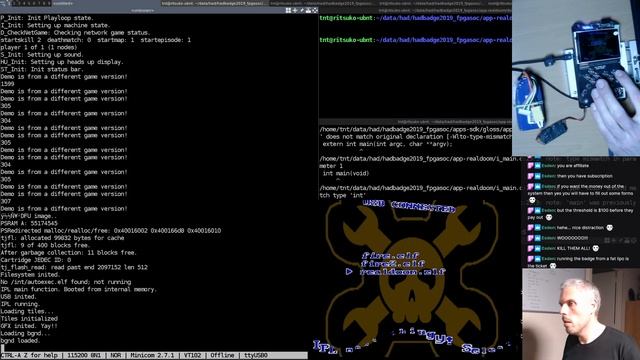This screenshot has height=360, width=640.
Task: Click the badge hardware webcam view
Action: click(x=576, y=78)
